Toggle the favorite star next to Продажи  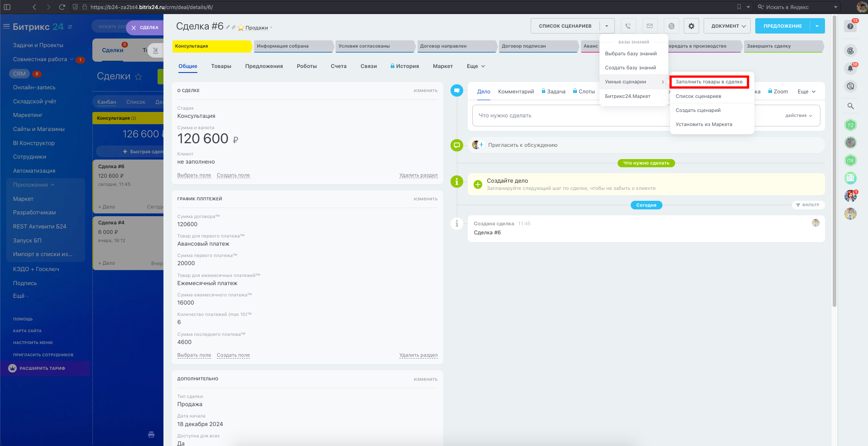(x=241, y=28)
